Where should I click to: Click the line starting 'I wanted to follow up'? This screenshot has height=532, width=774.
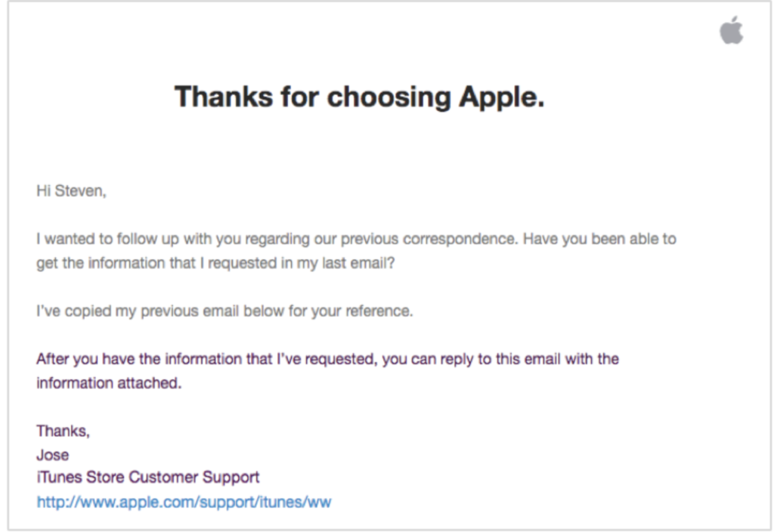(356, 240)
